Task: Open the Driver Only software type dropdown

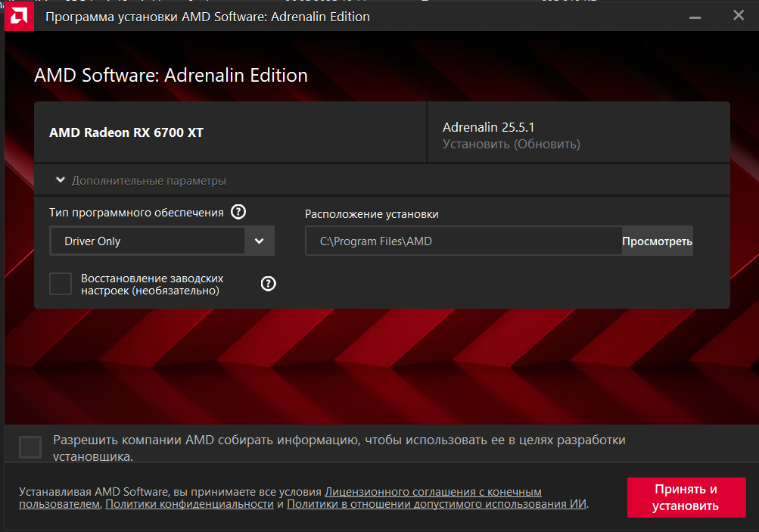Action: click(162, 241)
